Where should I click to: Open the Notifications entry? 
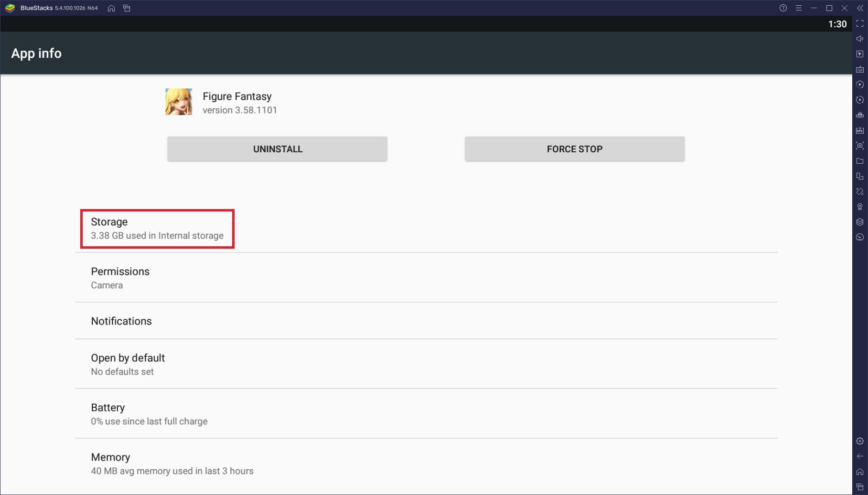[426, 321]
